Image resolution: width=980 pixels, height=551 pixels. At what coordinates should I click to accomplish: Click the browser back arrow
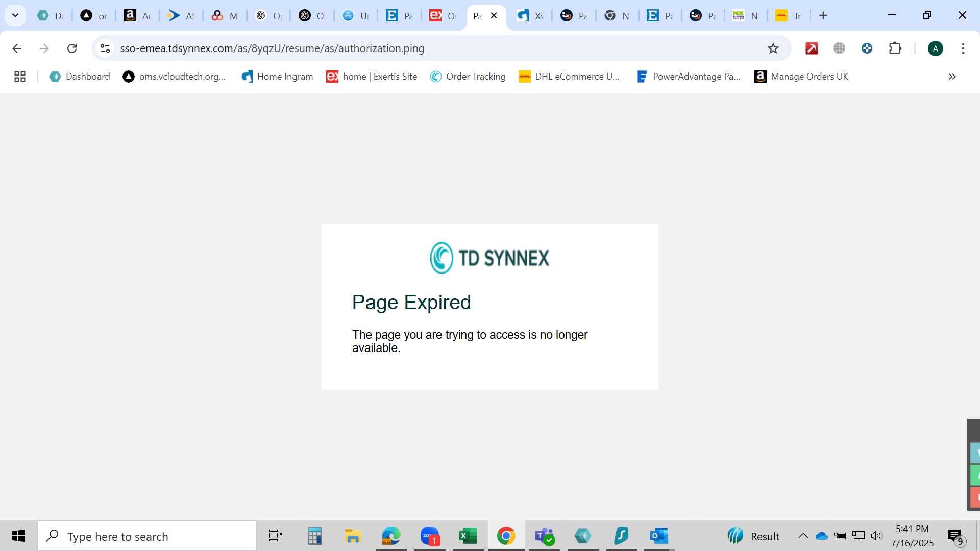tap(17, 48)
